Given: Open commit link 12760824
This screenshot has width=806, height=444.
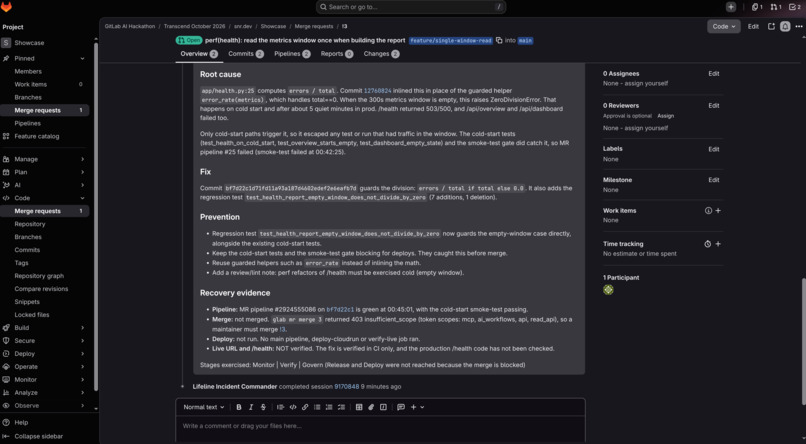Looking at the screenshot, I should [x=377, y=91].
